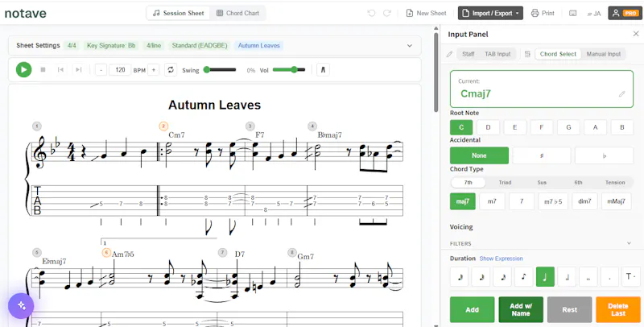This screenshot has height=327, width=644.
Task: Edit the current chord Cmaj7 pencil icon
Action: (621, 94)
